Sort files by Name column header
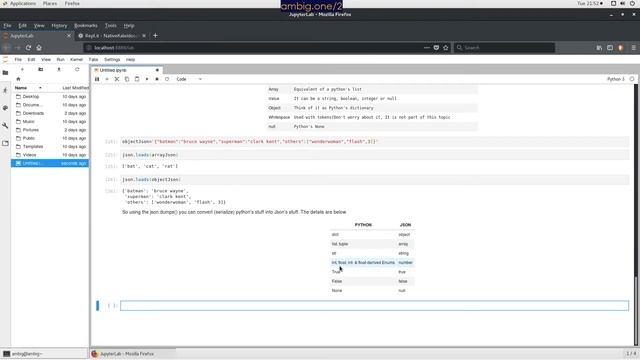Viewport: 640px width, 360px height. click(29, 88)
